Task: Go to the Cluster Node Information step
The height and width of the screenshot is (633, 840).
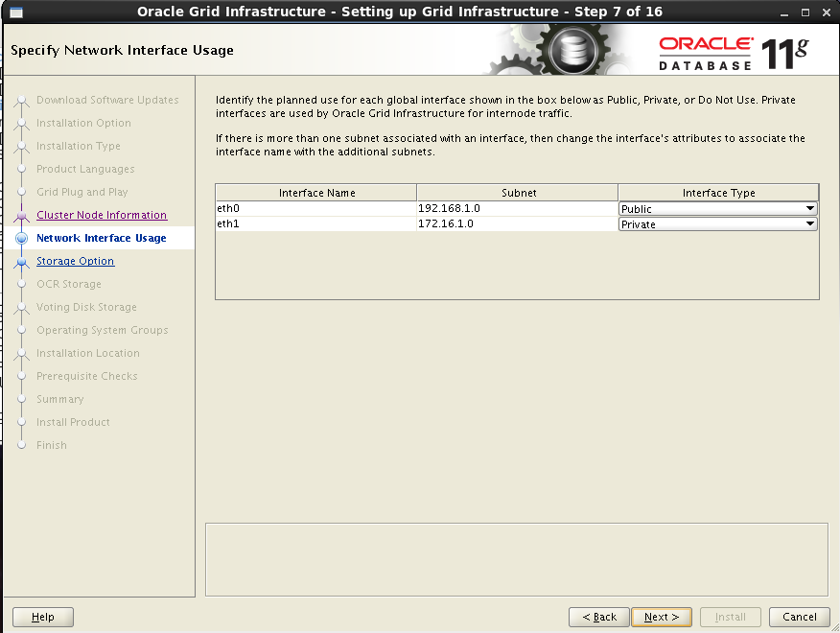Action: coord(102,215)
